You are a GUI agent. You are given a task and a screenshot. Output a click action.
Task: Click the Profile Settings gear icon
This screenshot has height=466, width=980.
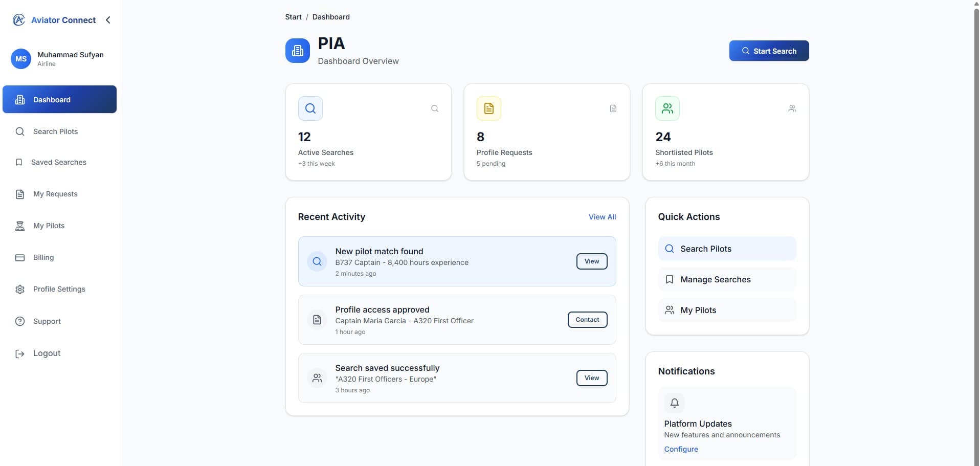(x=20, y=290)
